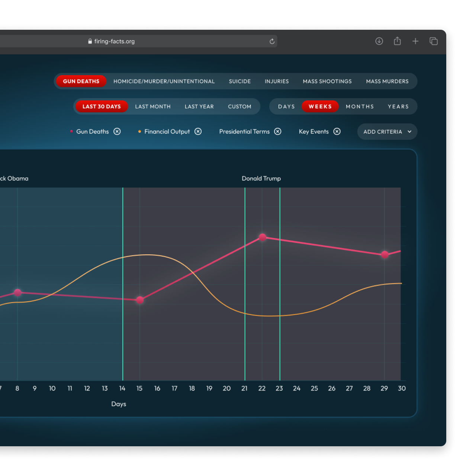Reload the page using refresh icon
The width and height of the screenshot is (476, 476).
(272, 41)
